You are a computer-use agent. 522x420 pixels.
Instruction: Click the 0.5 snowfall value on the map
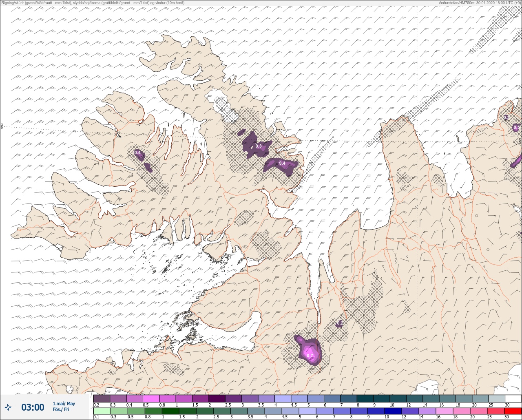click(516, 128)
